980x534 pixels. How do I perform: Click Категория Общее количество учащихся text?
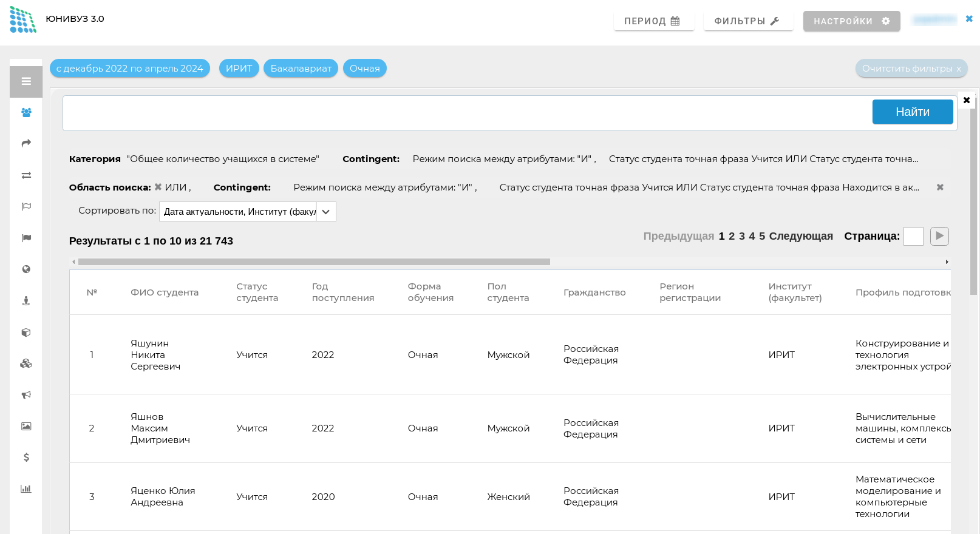point(194,159)
